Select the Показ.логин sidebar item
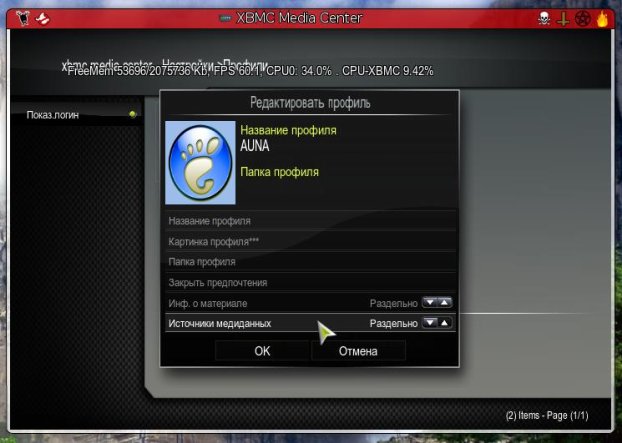The width and height of the screenshot is (622, 443). coord(76,115)
